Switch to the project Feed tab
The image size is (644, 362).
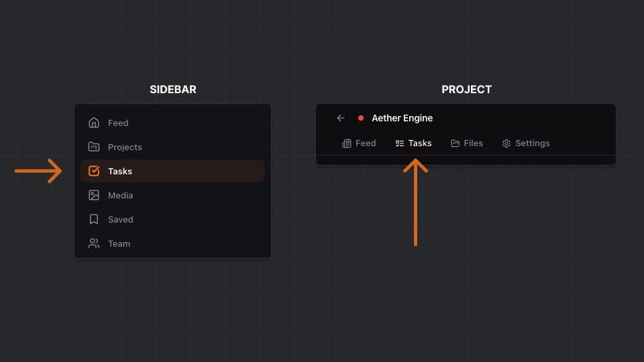(359, 143)
